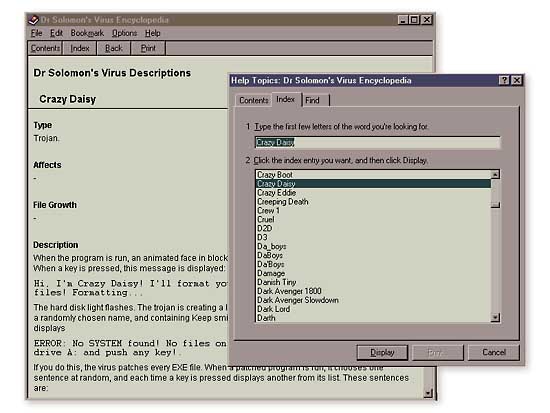Click the Type heading in description
The width and height of the screenshot is (550, 413).
point(42,125)
